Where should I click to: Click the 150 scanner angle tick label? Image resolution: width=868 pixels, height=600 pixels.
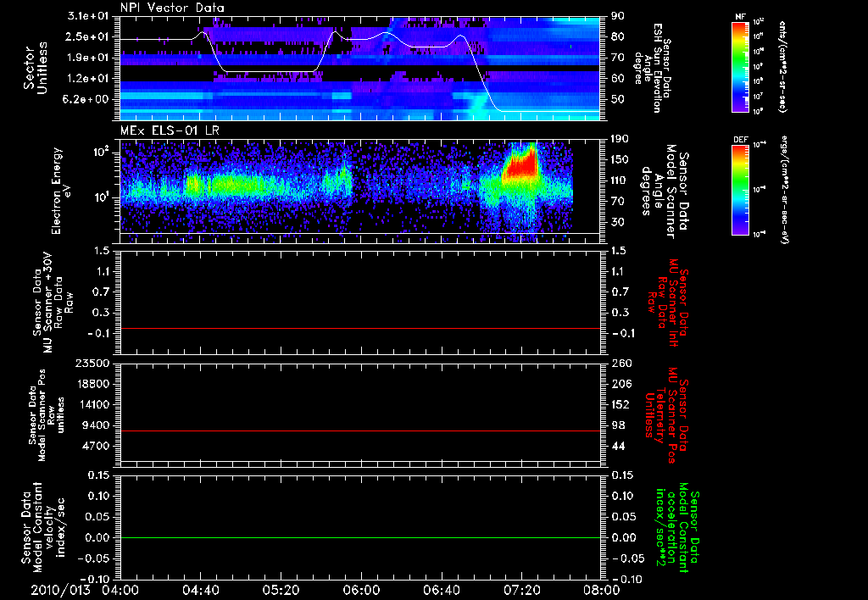620,160
